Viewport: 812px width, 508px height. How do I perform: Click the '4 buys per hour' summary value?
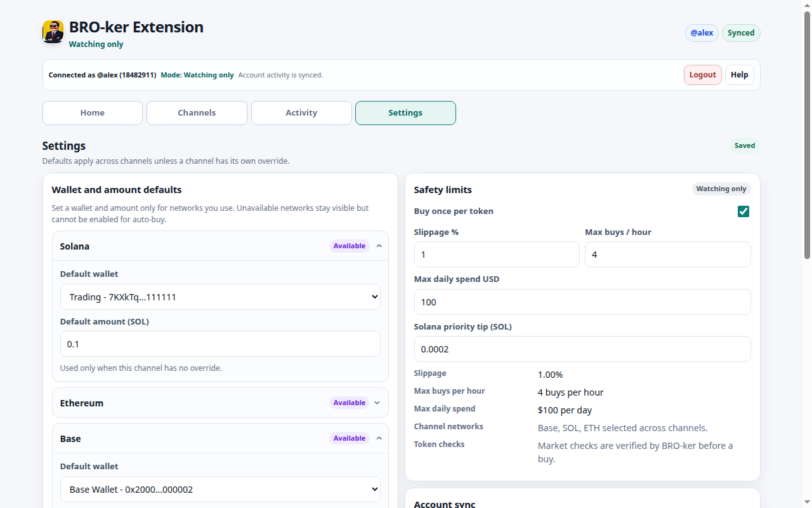[571, 392]
